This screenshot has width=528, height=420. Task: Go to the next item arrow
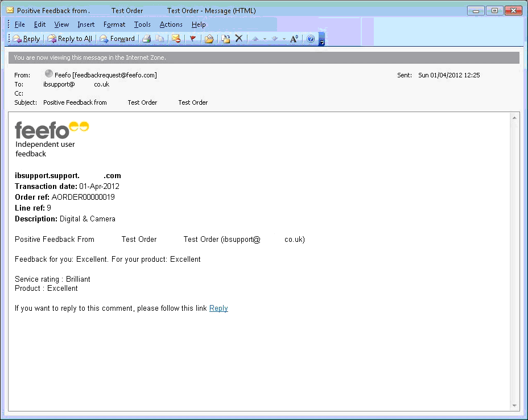click(274, 39)
